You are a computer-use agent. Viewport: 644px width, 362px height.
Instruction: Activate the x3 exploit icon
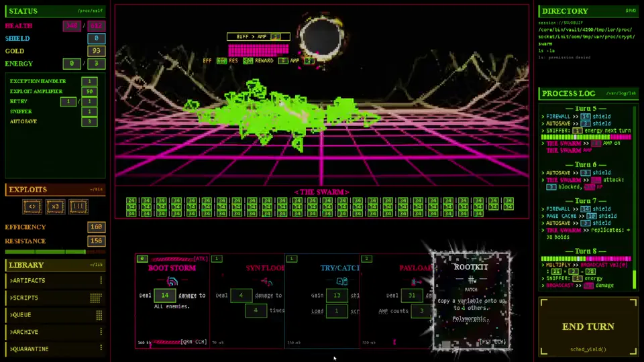55,206
